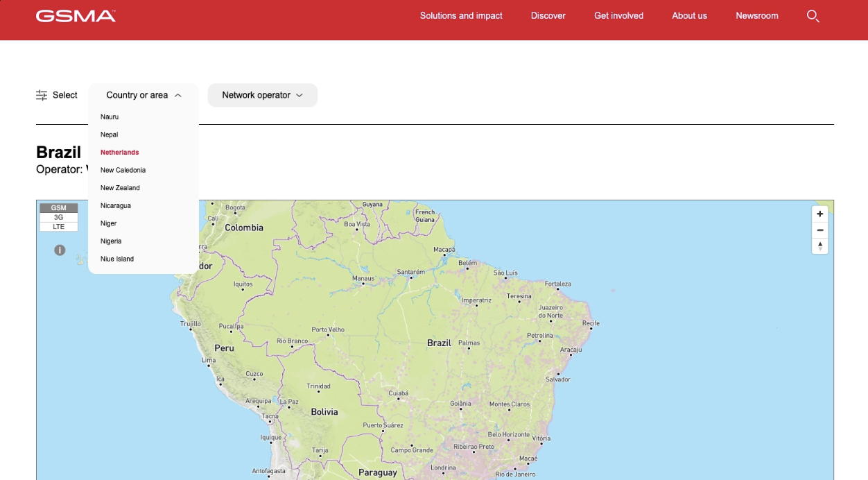The image size is (868, 480).
Task: Click São Luís on the map
Action: coord(505,273)
